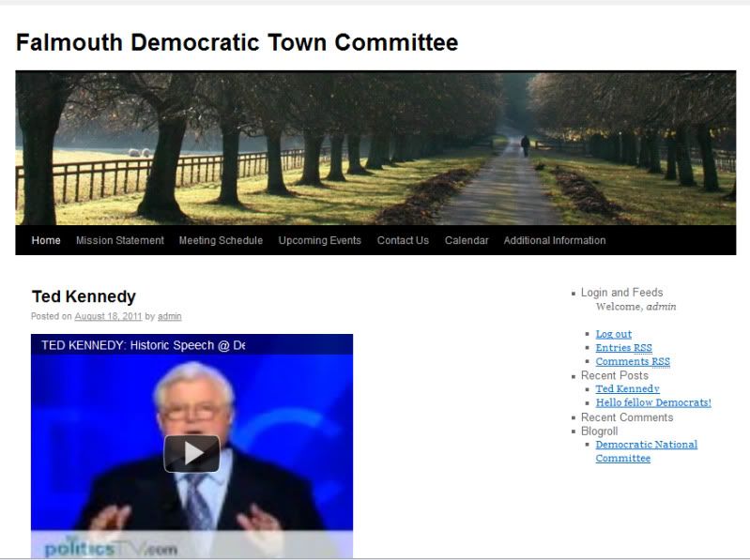Open the Ted Kennedy post heading
This screenshot has height=560, width=750.
[84, 296]
